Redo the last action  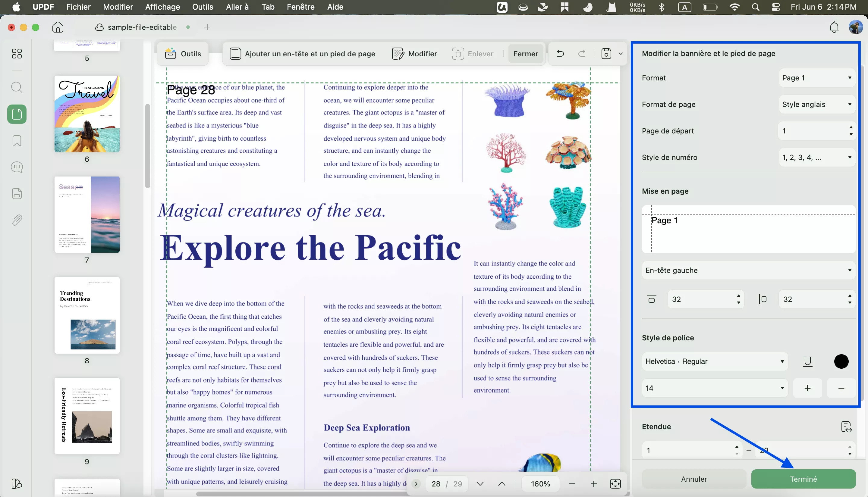tap(582, 54)
